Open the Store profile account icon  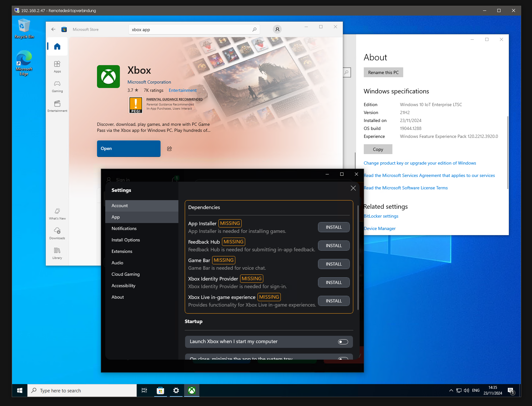(x=277, y=29)
